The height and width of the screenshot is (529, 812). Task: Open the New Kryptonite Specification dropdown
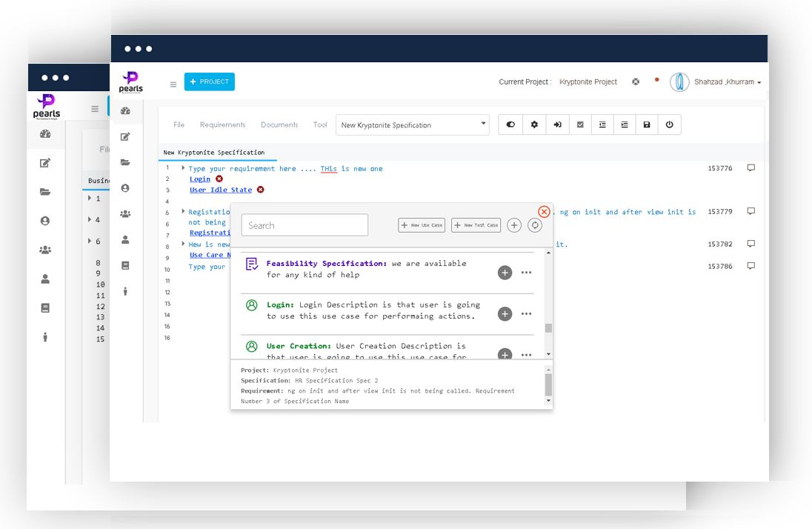[412, 125]
